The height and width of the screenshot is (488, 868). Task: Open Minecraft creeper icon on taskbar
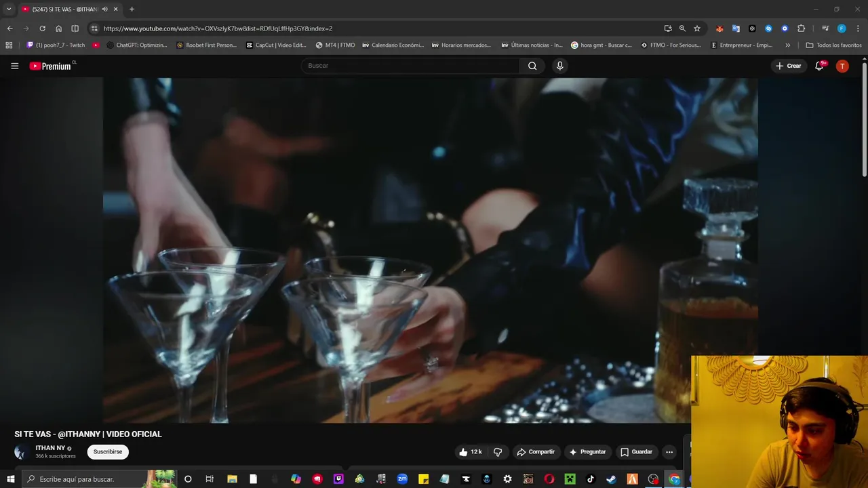point(570,479)
